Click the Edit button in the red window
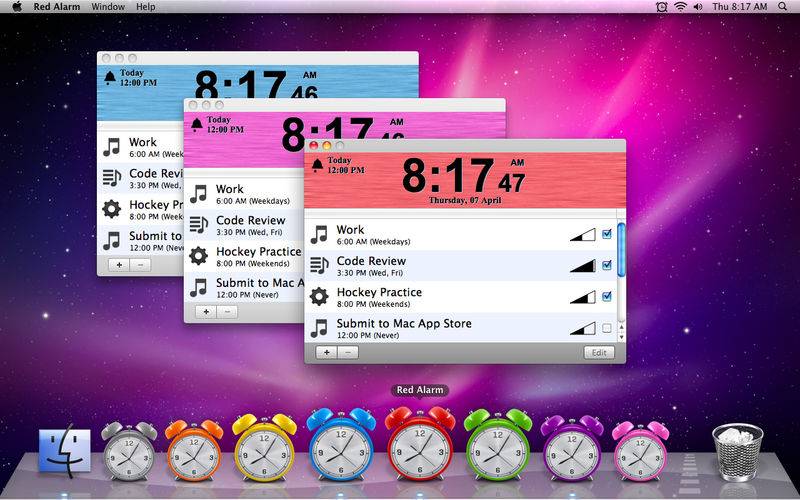Viewport: 800px width, 500px height. click(x=599, y=353)
